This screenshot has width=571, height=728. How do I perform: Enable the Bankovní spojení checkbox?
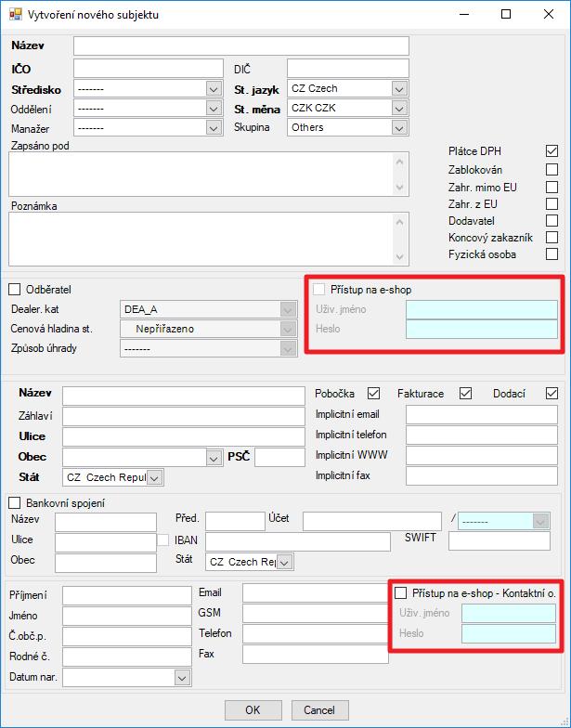(x=15, y=503)
